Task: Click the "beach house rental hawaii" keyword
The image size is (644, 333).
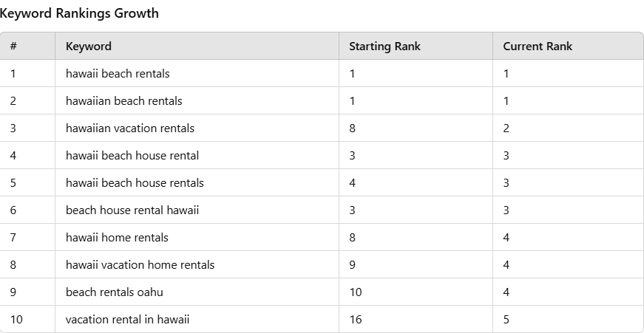Action: tap(132, 210)
